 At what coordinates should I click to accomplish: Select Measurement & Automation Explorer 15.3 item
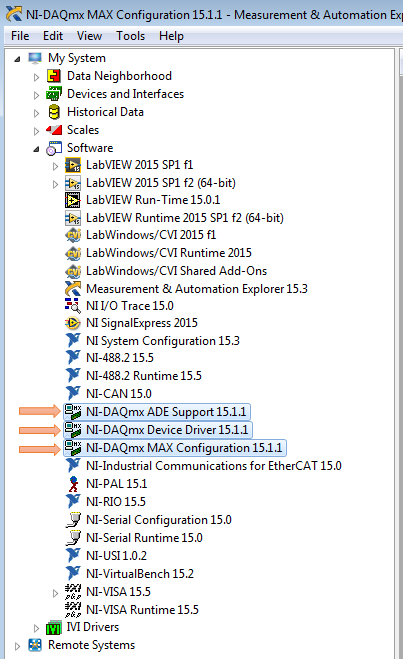click(x=197, y=289)
